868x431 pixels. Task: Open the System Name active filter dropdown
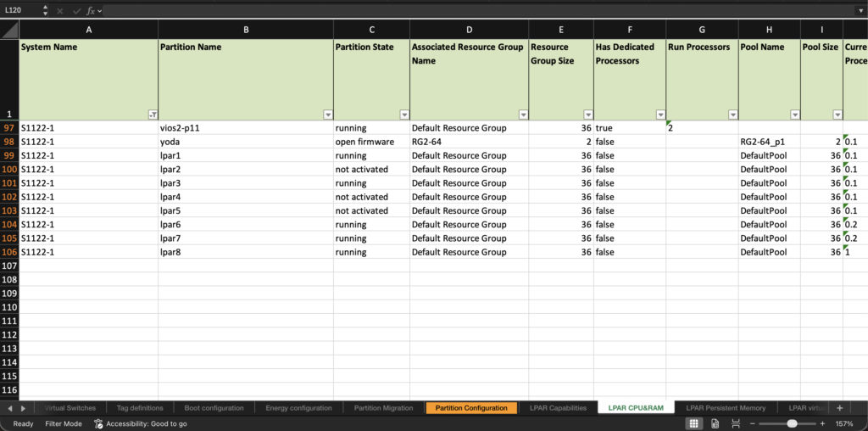pos(153,115)
